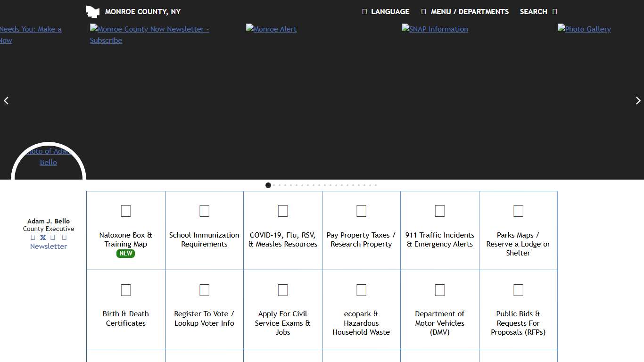Click the Department of Motor Vehicles tile icon

(x=440, y=290)
